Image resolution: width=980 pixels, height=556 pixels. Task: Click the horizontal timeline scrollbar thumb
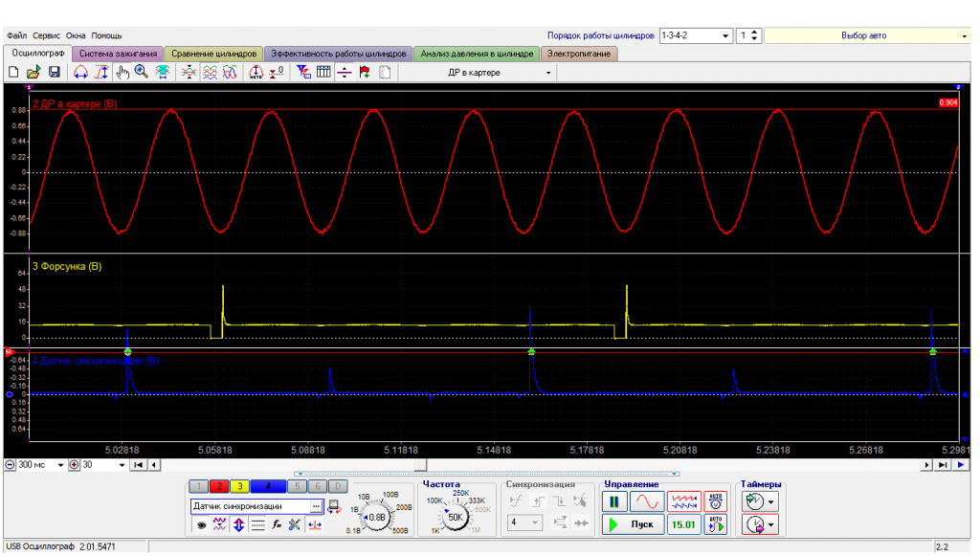[x=421, y=465]
